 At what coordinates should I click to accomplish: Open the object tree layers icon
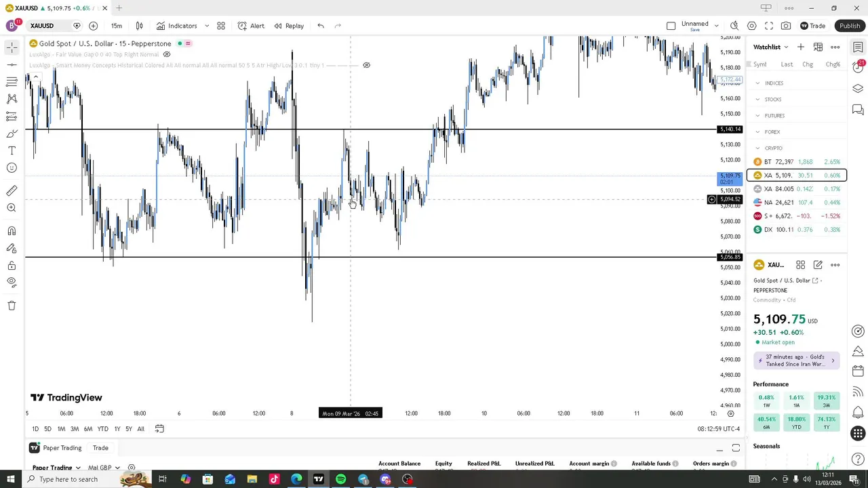click(858, 89)
